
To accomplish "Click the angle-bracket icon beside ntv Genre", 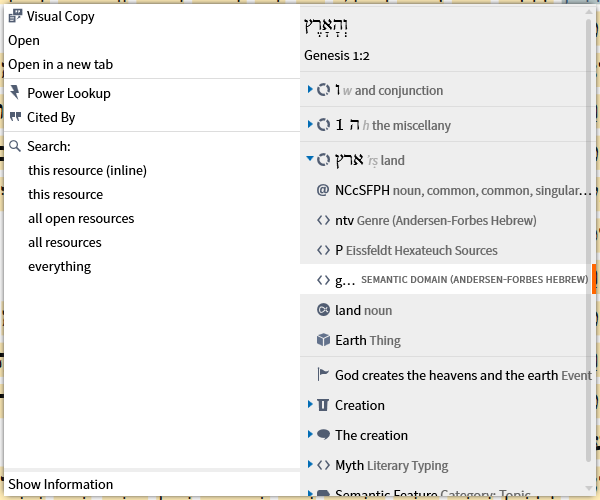I will point(323,220).
